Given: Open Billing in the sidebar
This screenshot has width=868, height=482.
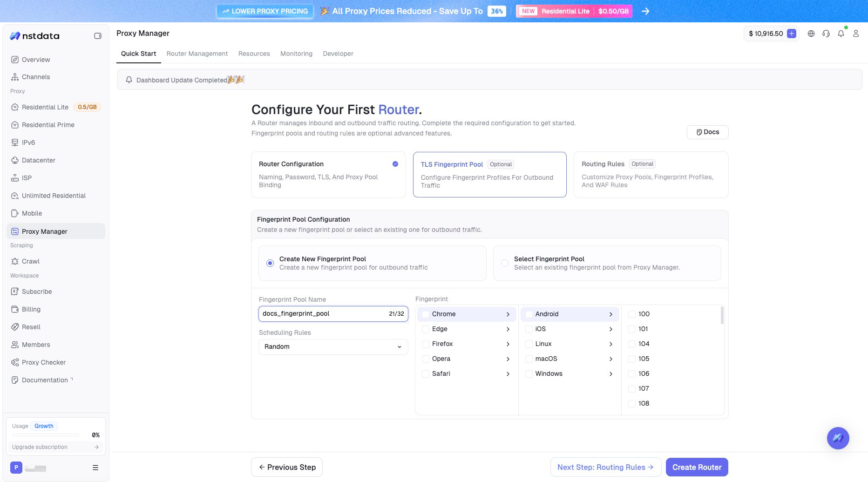Looking at the screenshot, I should coord(56,309).
